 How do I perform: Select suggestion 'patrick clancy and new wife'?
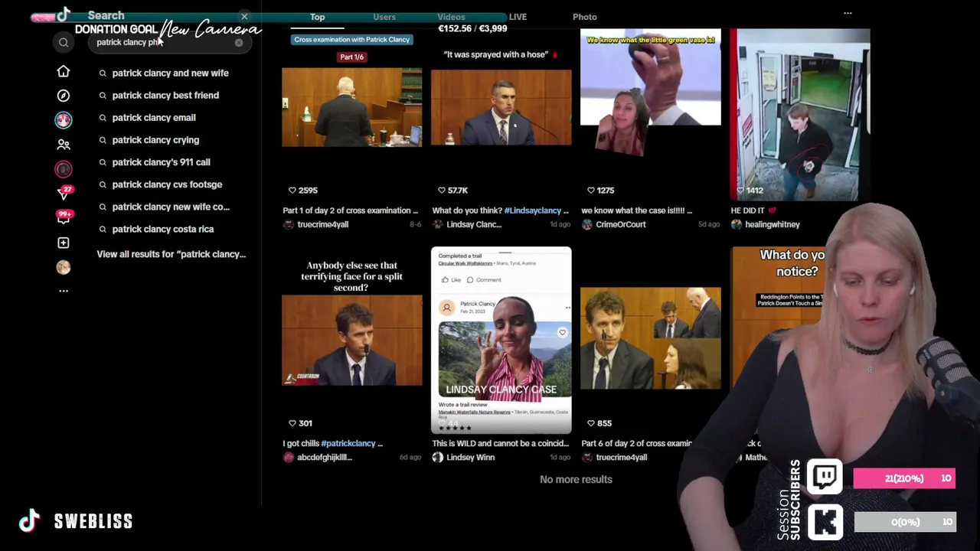coord(170,73)
